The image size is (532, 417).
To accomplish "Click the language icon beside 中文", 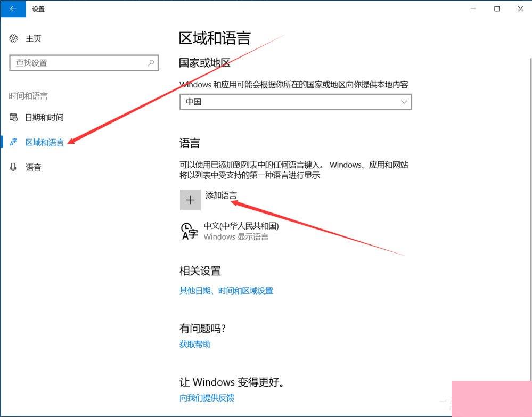I will coord(190,232).
